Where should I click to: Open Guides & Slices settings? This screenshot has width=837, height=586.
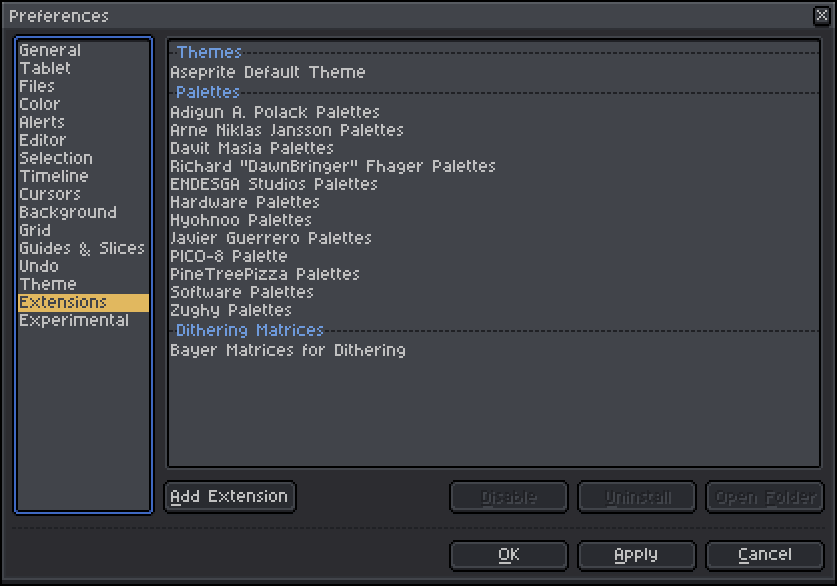(82, 248)
